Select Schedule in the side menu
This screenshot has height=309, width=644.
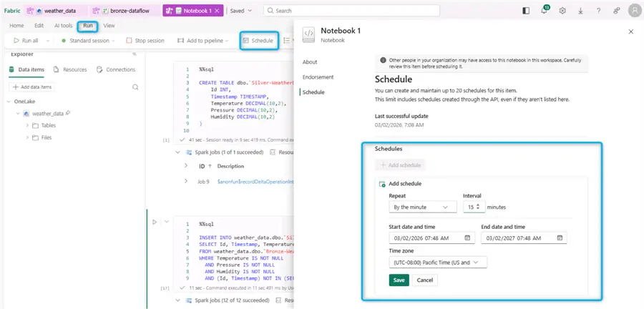pos(314,92)
